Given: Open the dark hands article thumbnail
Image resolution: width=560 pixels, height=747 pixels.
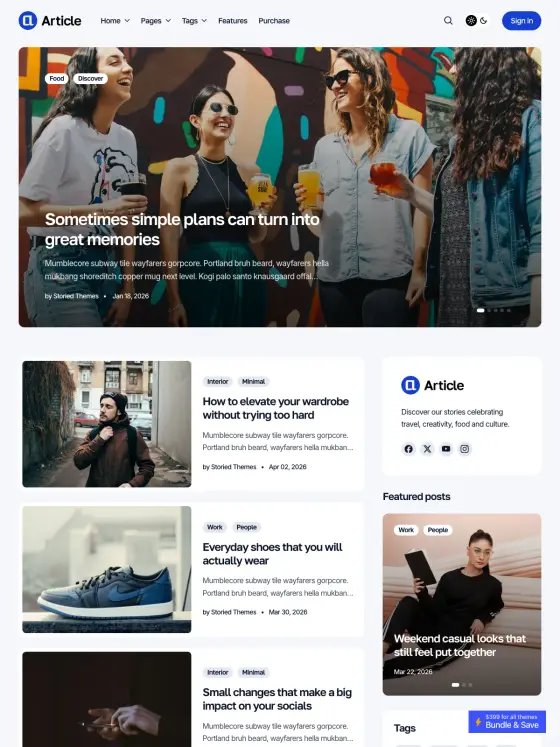Looking at the screenshot, I should tap(107, 699).
